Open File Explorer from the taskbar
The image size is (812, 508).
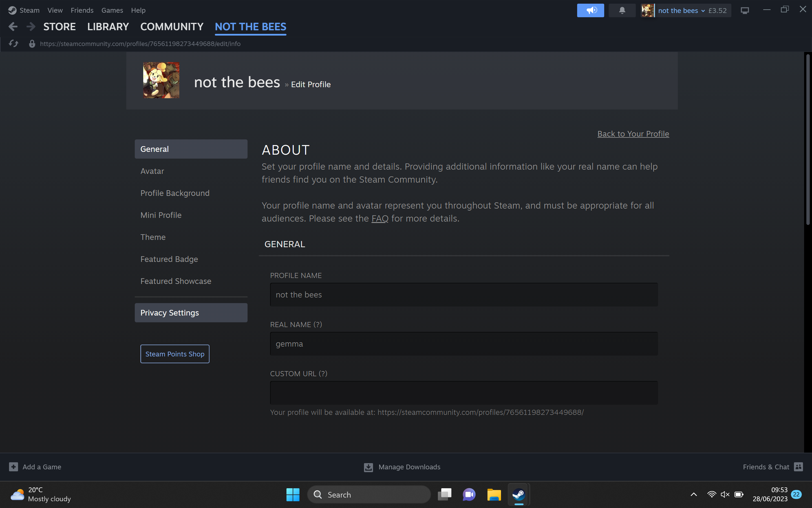click(x=494, y=494)
